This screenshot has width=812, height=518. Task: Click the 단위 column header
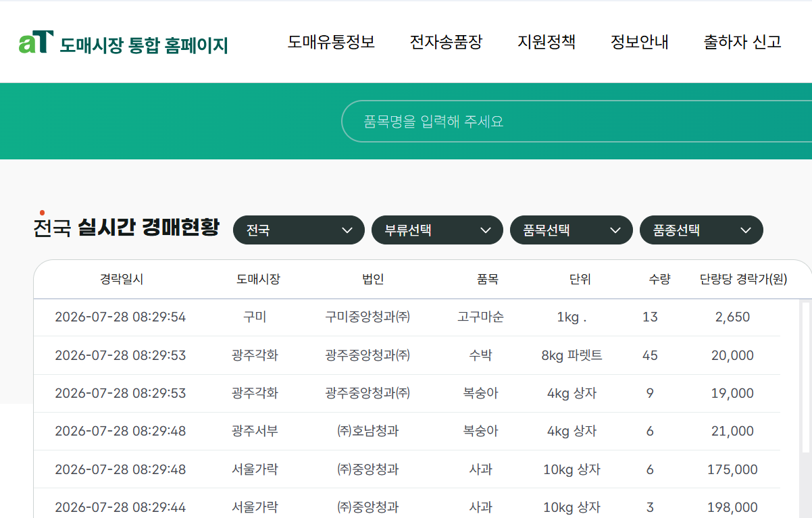click(x=580, y=279)
